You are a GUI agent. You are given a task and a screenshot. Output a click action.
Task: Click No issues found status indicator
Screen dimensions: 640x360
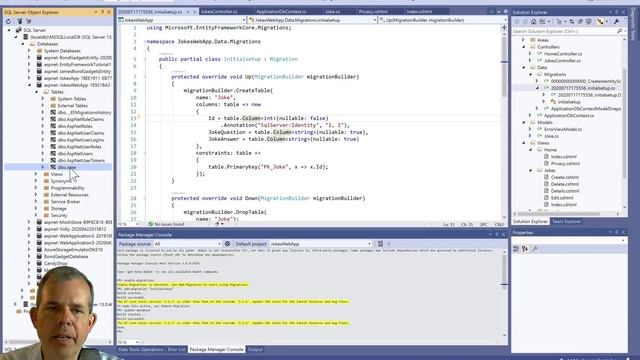[166, 224]
